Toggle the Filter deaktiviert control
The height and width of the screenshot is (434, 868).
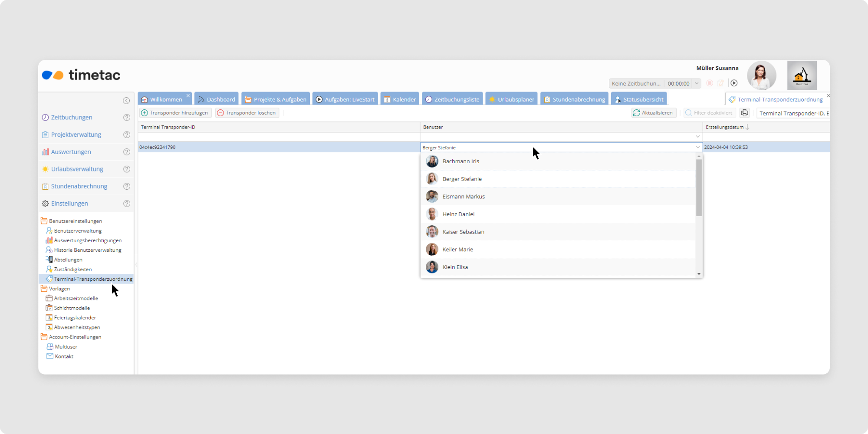[x=709, y=113]
